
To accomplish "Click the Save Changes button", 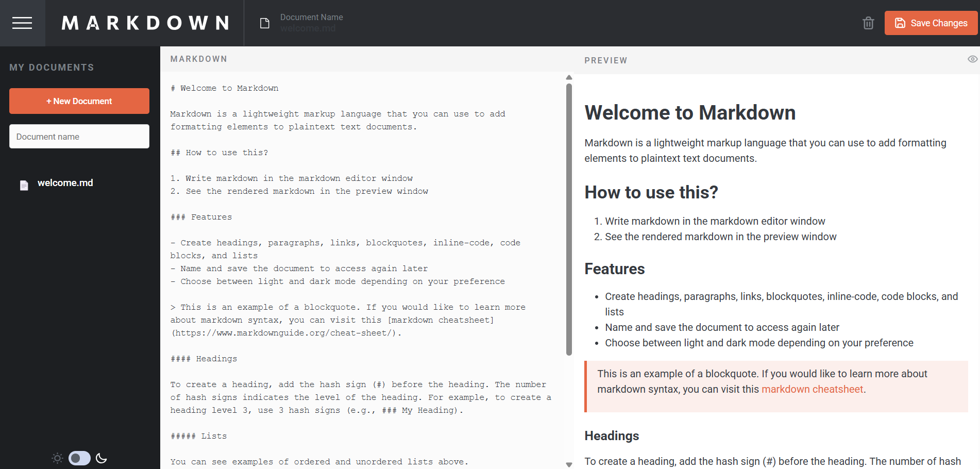I will coord(931,23).
